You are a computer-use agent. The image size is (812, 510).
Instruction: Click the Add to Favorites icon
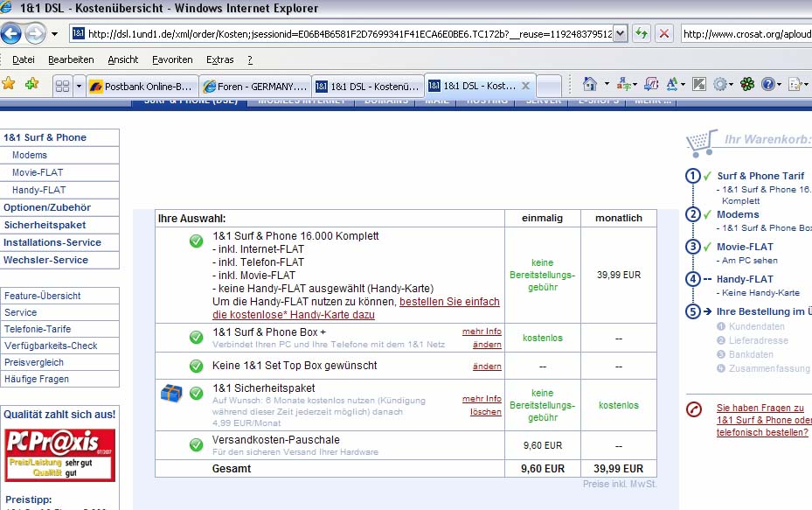coord(31,85)
